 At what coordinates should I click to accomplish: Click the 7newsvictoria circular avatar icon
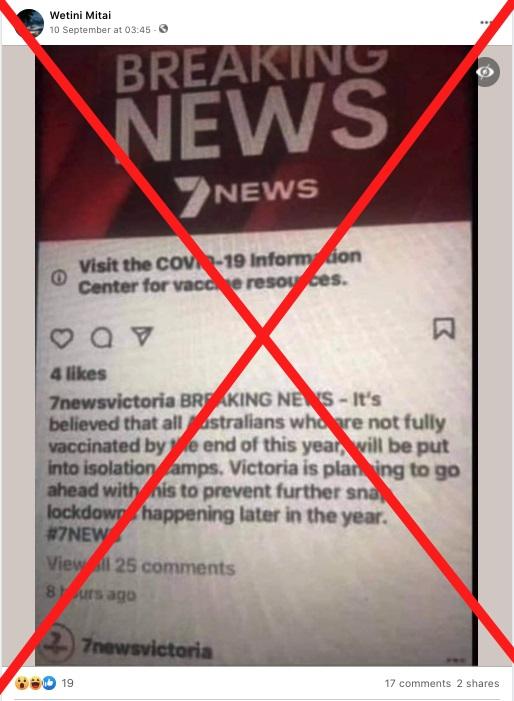[x=58, y=644]
